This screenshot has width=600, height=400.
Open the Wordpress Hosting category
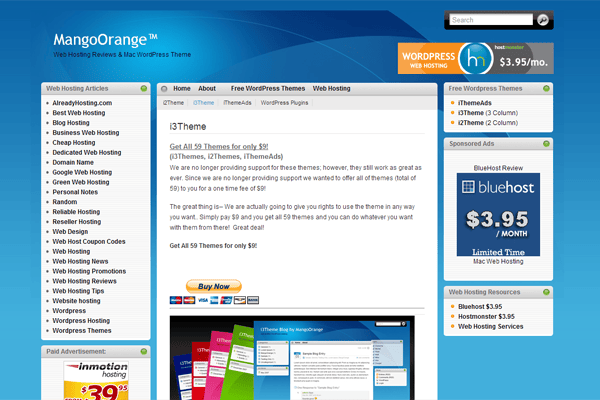81,321
